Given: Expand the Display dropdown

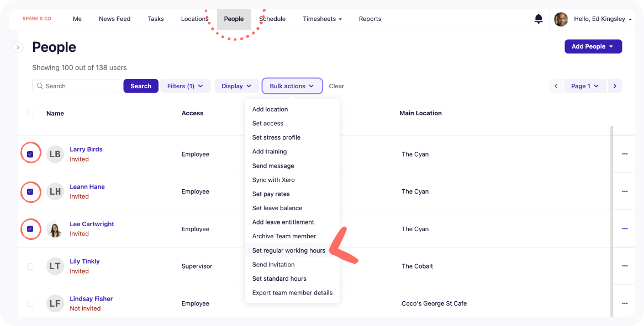Looking at the screenshot, I should click(x=236, y=86).
